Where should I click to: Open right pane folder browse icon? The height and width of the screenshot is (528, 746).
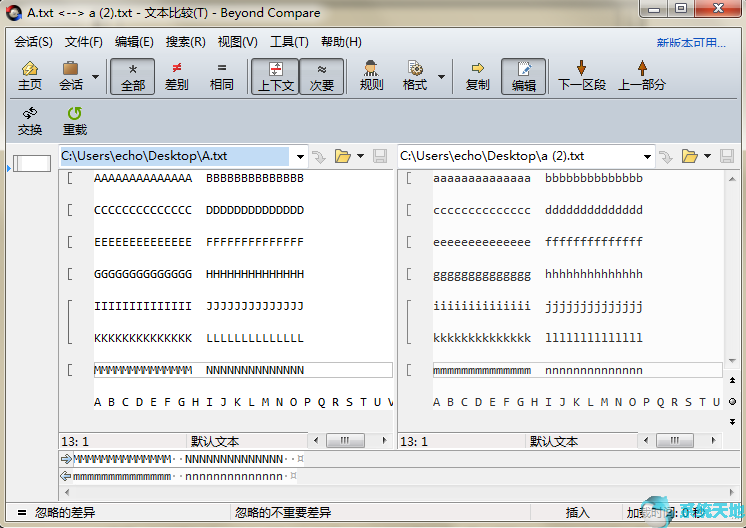pyautogui.click(x=689, y=156)
